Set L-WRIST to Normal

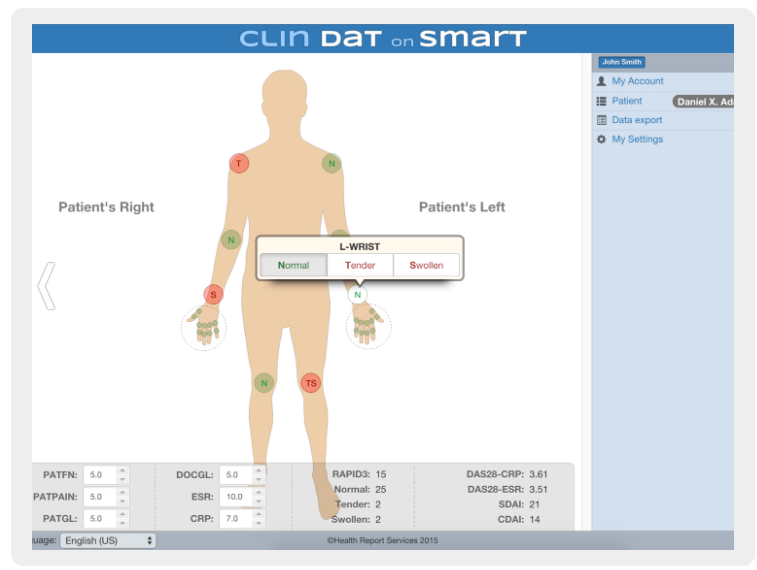(294, 265)
